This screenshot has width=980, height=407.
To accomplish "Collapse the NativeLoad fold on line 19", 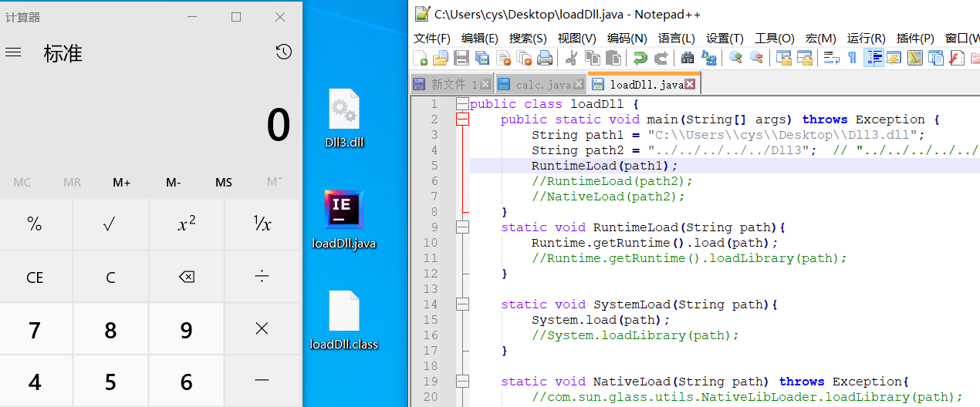I will [462, 382].
